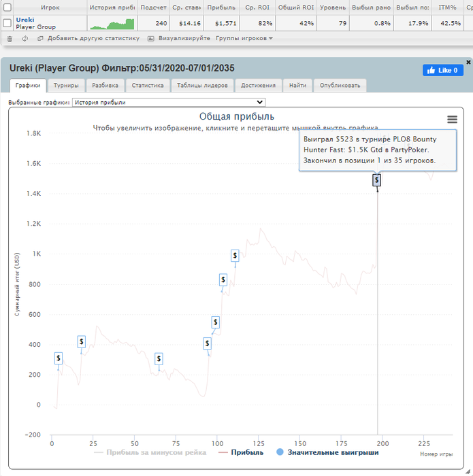Sort by the Ср. ROI column header

coord(257,7)
